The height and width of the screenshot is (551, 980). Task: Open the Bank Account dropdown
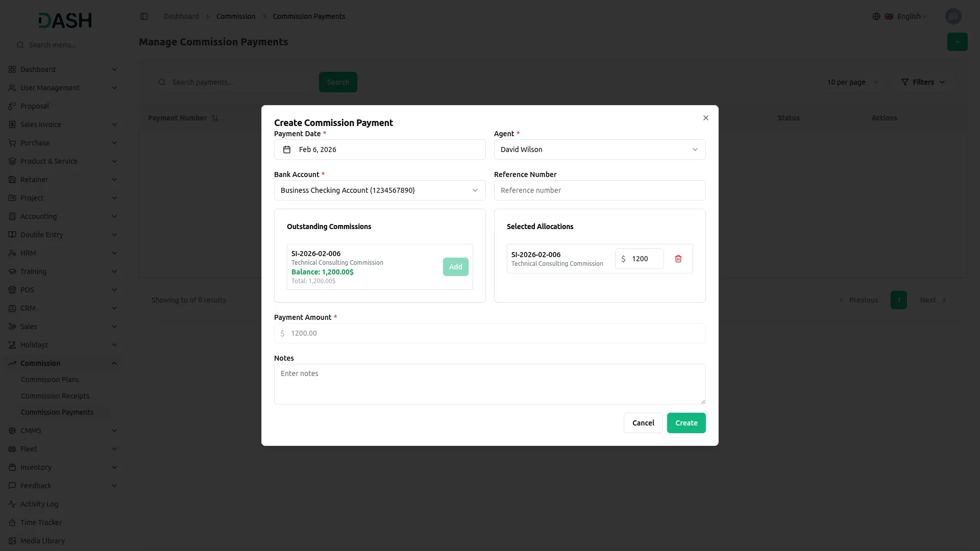(380, 190)
